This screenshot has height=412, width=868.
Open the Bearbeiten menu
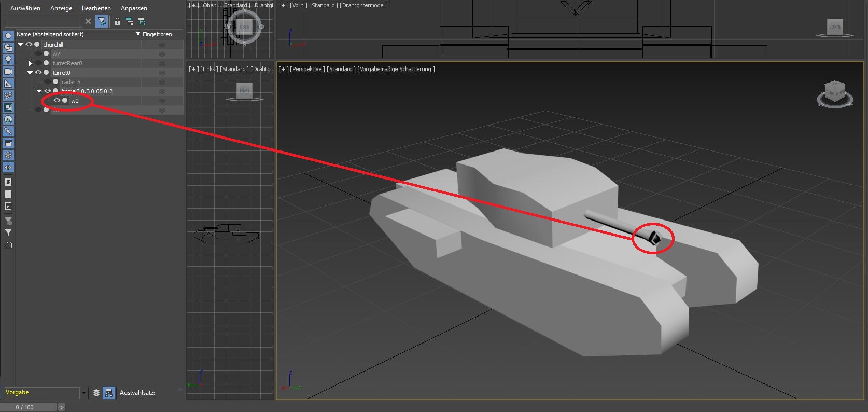(96, 8)
